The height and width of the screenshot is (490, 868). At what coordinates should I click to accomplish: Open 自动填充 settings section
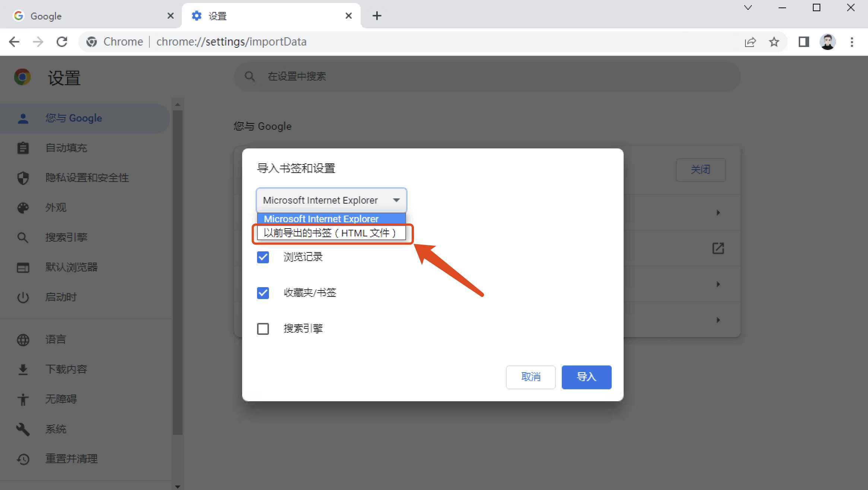[x=85, y=148]
